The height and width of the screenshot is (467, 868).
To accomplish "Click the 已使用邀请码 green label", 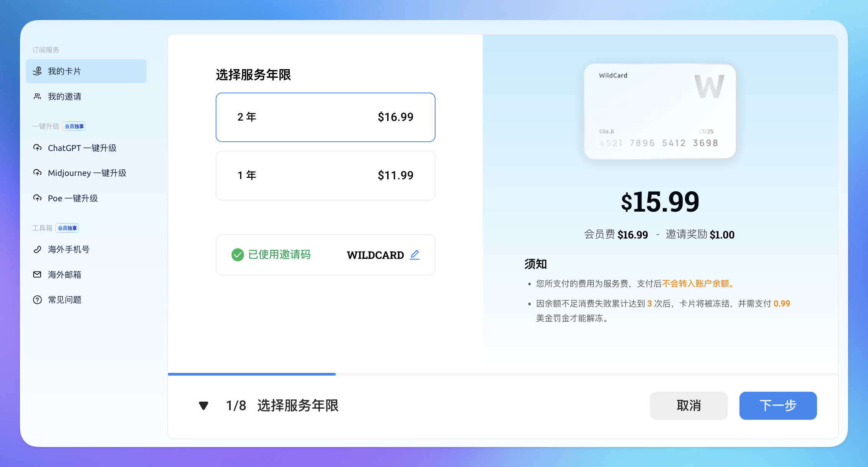I will 279,255.
